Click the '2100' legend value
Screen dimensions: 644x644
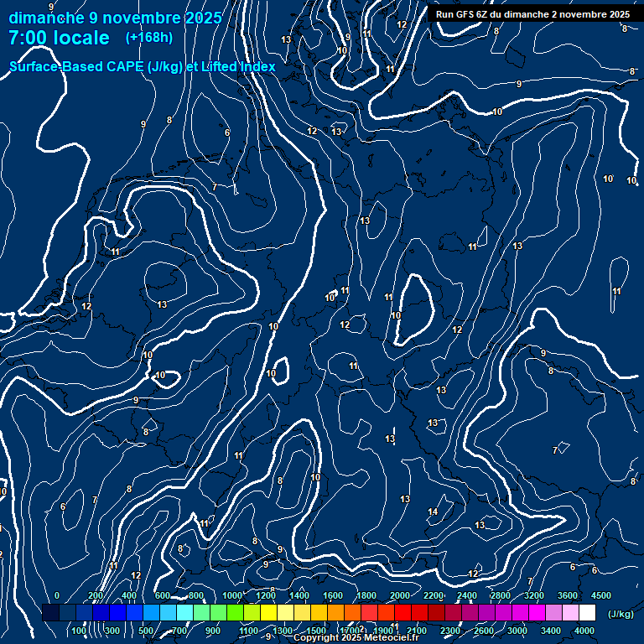tap(417, 631)
